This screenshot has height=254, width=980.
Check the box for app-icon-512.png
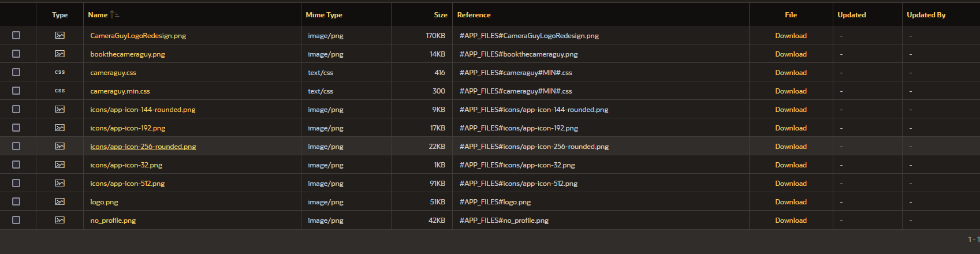coord(16,183)
